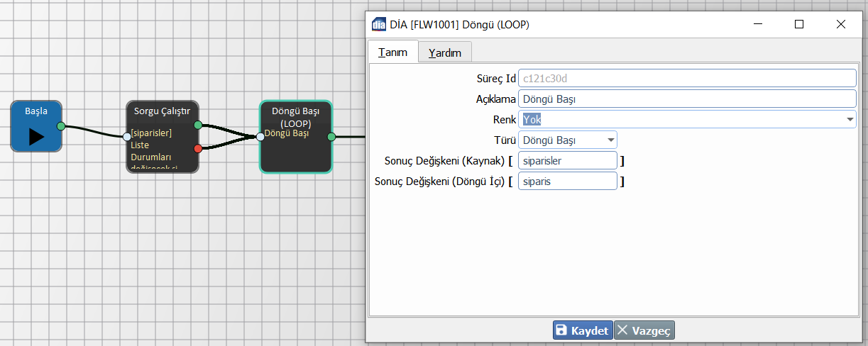The height and width of the screenshot is (346, 868).
Task: Click the Başla start node play icon
Action: pos(36,136)
